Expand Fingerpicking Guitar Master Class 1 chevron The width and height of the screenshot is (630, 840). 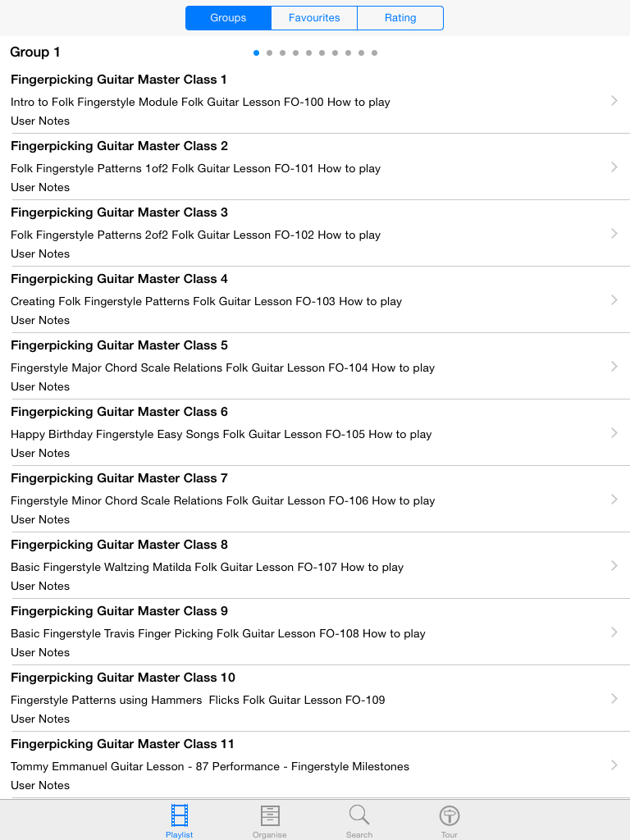[614, 100]
